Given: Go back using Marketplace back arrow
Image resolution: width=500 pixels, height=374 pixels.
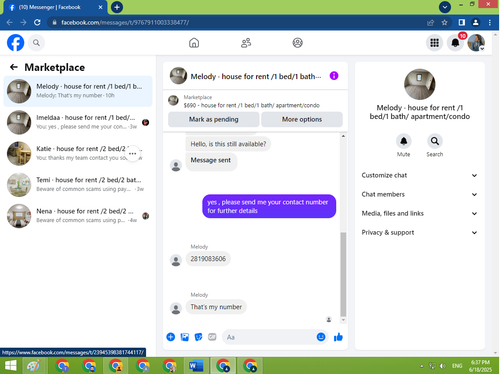Looking at the screenshot, I should pos(14,67).
